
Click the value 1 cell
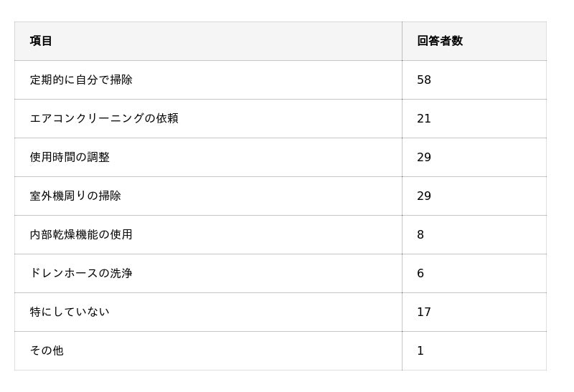pyautogui.click(x=420, y=351)
